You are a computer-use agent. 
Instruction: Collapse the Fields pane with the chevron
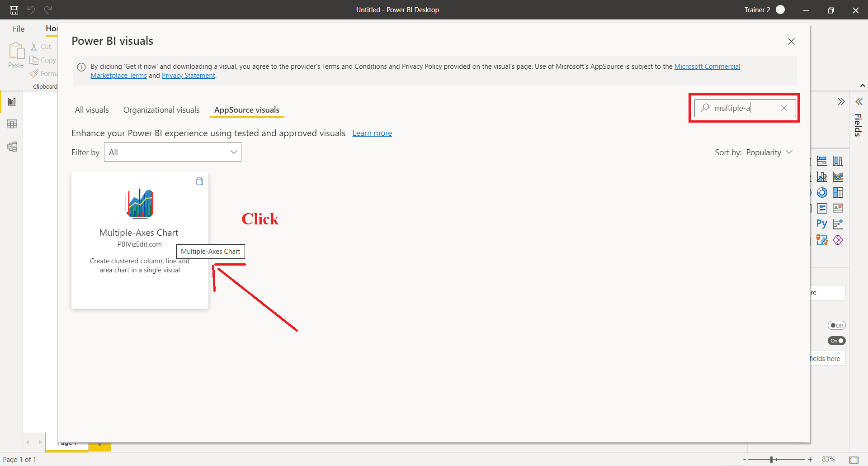pos(859,101)
